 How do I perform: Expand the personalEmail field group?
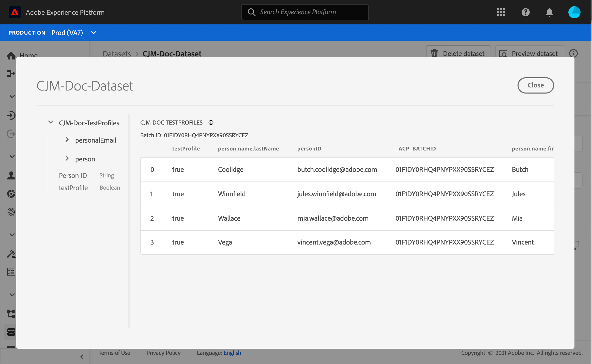pyautogui.click(x=67, y=140)
